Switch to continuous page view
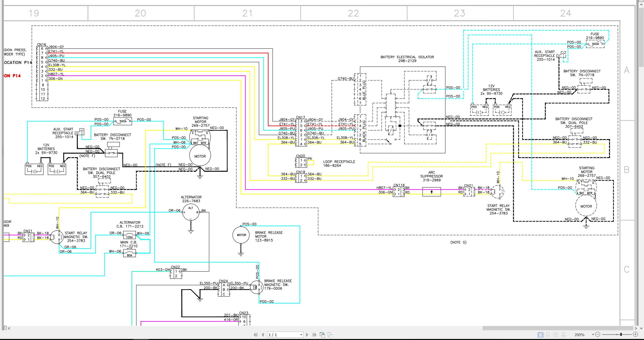Image resolution: width=644 pixels, height=340 pixels. [548, 335]
